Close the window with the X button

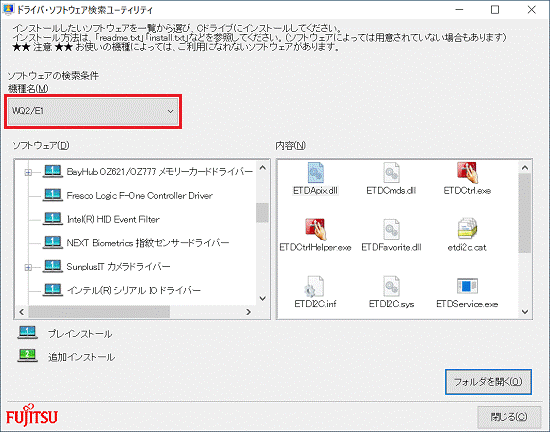click(532, 9)
